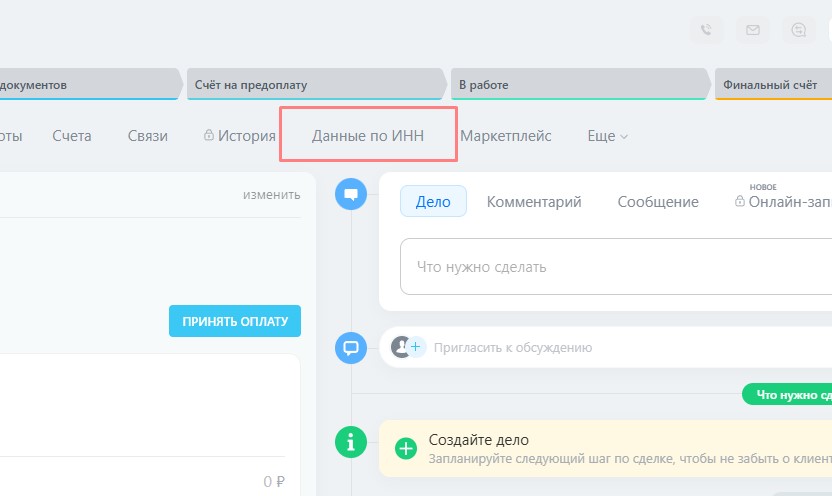Switch to the Маркетплейс tab
This screenshot has width=832, height=496.
[x=505, y=136]
